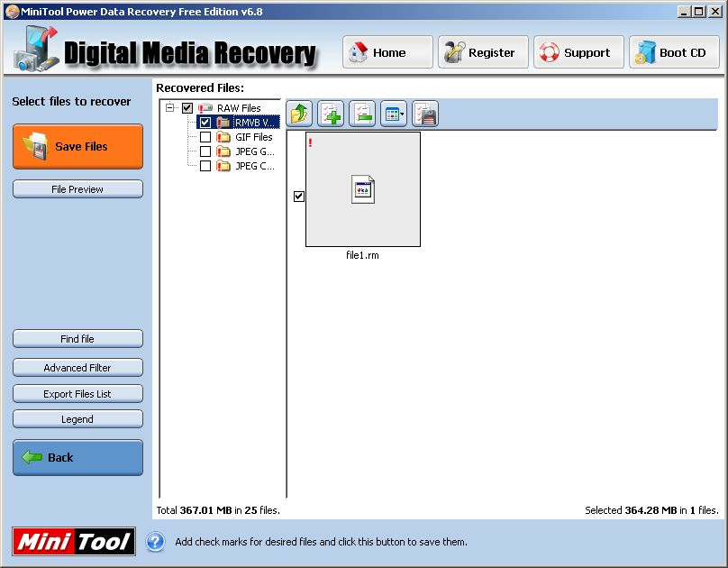
Task: Click the Selected 364.28 MB status text
Action: point(651,510)
